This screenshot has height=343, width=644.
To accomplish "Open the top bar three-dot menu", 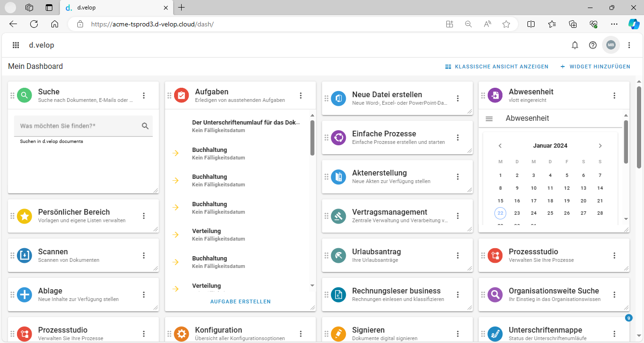I will [629, 45].
